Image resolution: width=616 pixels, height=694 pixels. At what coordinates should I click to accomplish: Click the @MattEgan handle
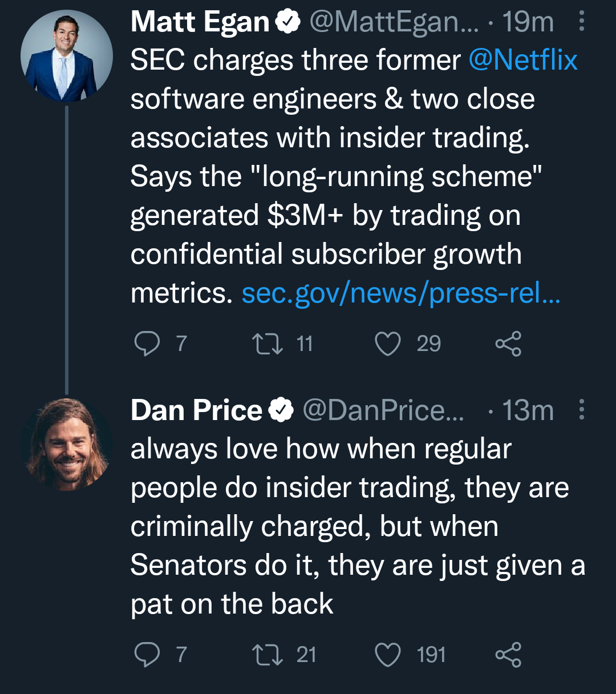[392, 22]
